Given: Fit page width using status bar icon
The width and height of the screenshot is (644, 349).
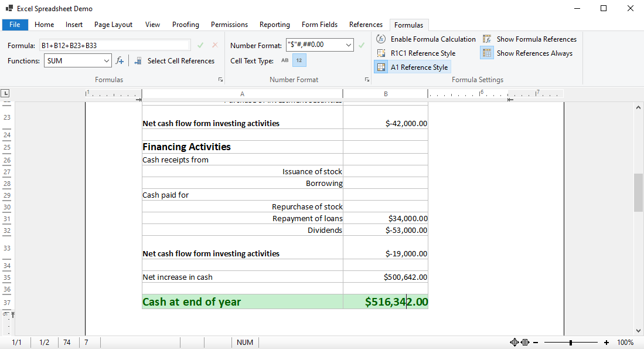Looking at the screenshot, I should (525, 342).
